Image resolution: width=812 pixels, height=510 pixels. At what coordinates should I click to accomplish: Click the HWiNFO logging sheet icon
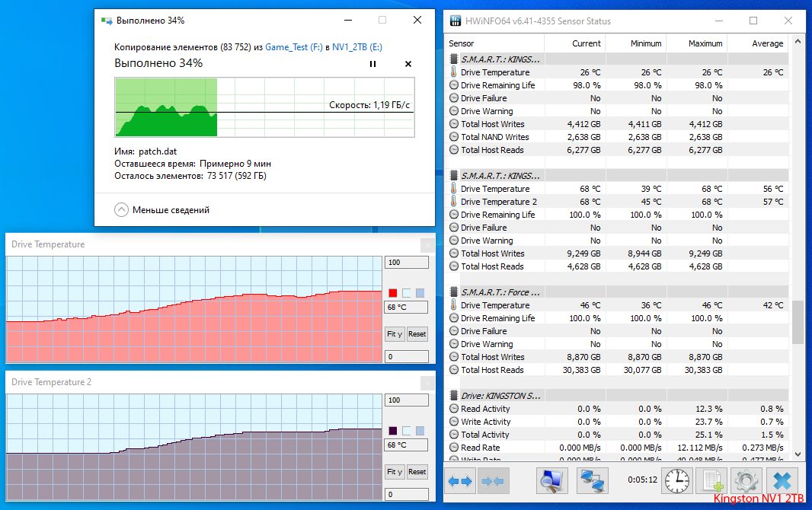pos(711,481)
